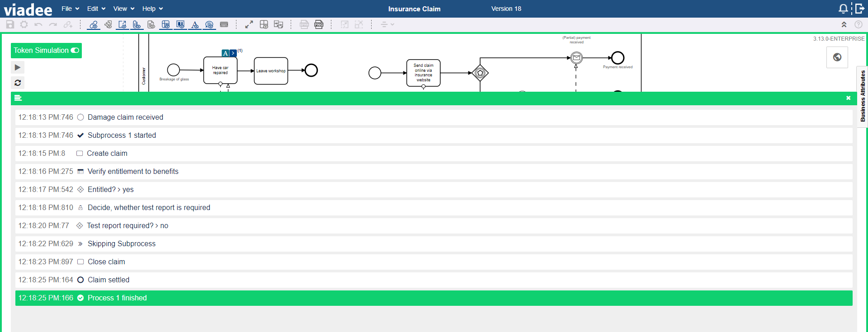Screen dimensions: 868x332
Task: Export the diagram as PNG
Action: click(319, 24)
